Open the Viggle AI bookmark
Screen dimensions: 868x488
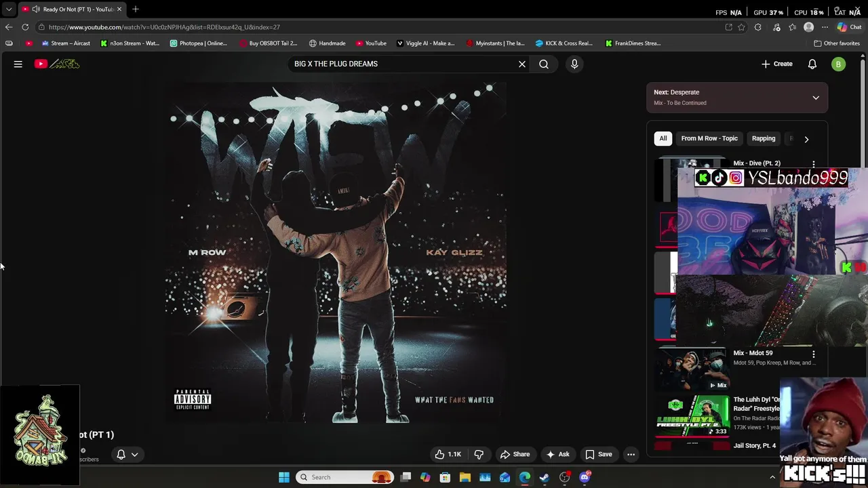click(x=425, y=43)
